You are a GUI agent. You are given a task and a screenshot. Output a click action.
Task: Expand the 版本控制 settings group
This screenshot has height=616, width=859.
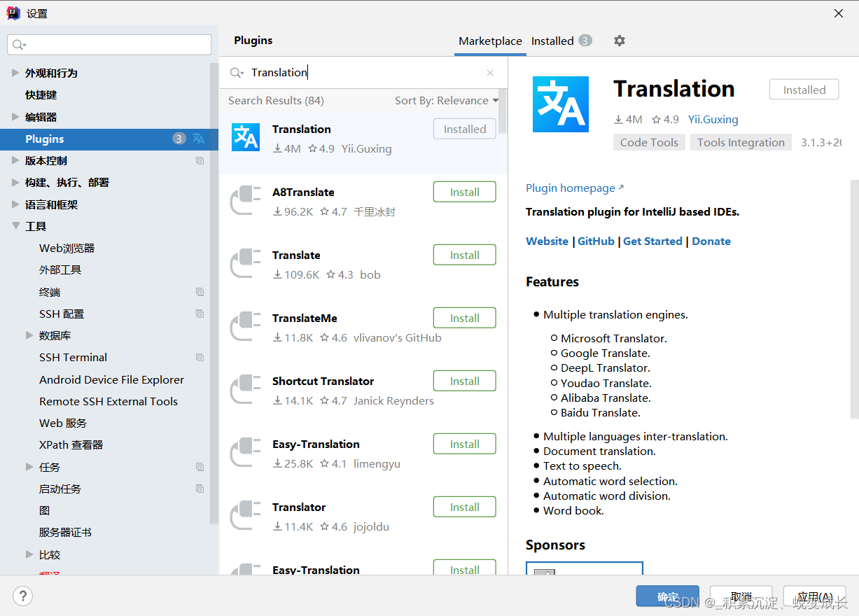[15, 160]
